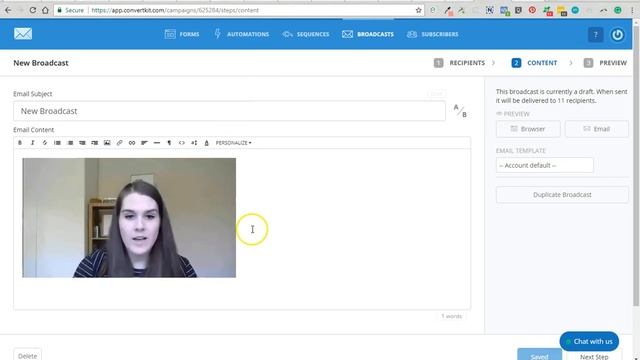The width and height of the screenshot is (640, 360).
Task: Apply italic formatting in the editor toolbar
Action: [32, 143]
